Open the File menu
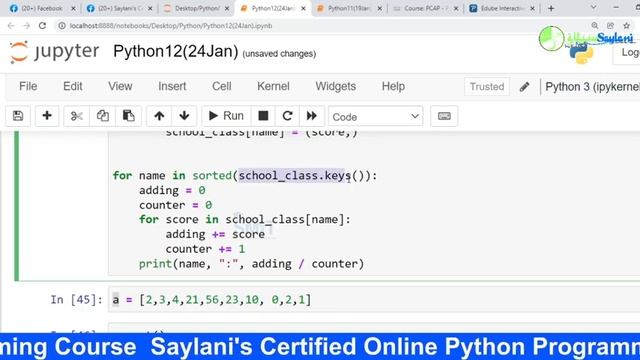The height and width of the screenshot is (360, 640). point(28,87)
